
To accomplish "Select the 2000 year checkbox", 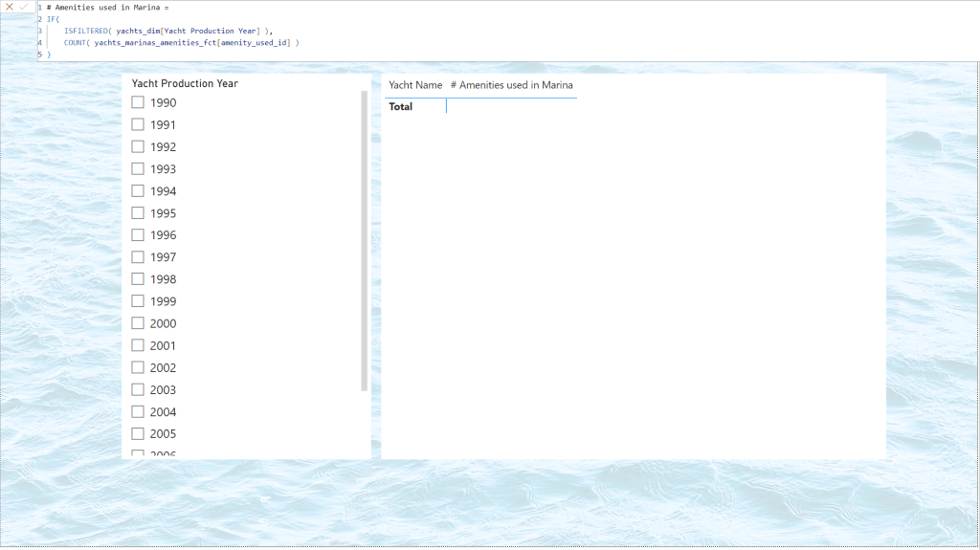I will click(138, 323).
